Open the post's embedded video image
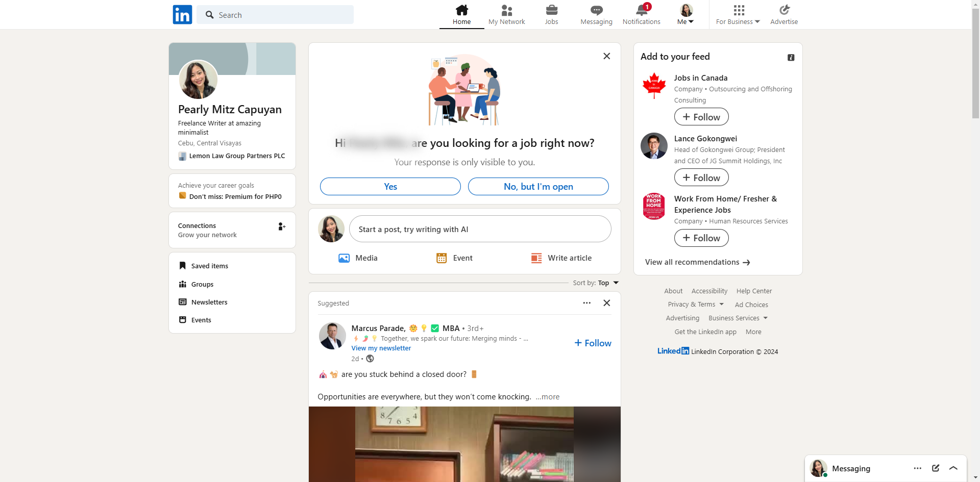980x482 pixels. click(464, 444)
